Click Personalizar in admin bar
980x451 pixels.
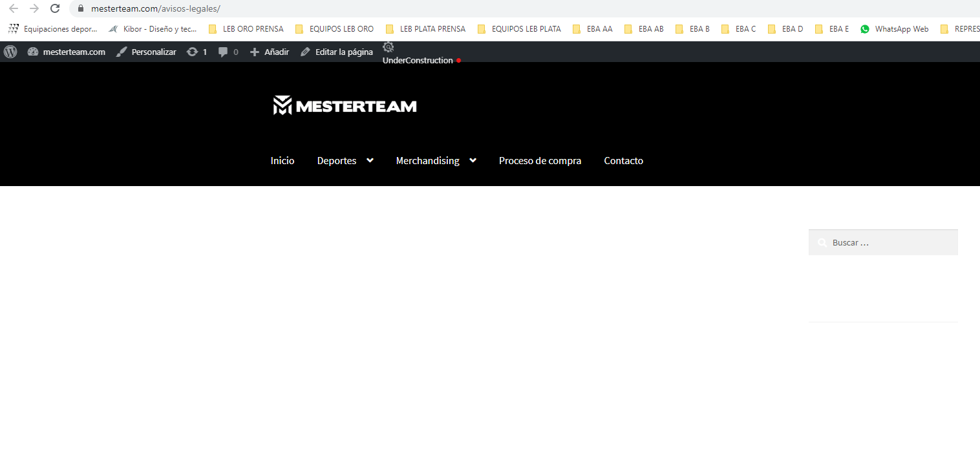click(x=146, y=52)
